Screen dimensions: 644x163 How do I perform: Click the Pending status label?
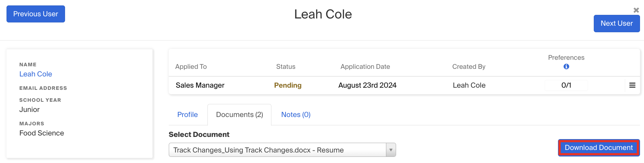click(x=288, y=85)
